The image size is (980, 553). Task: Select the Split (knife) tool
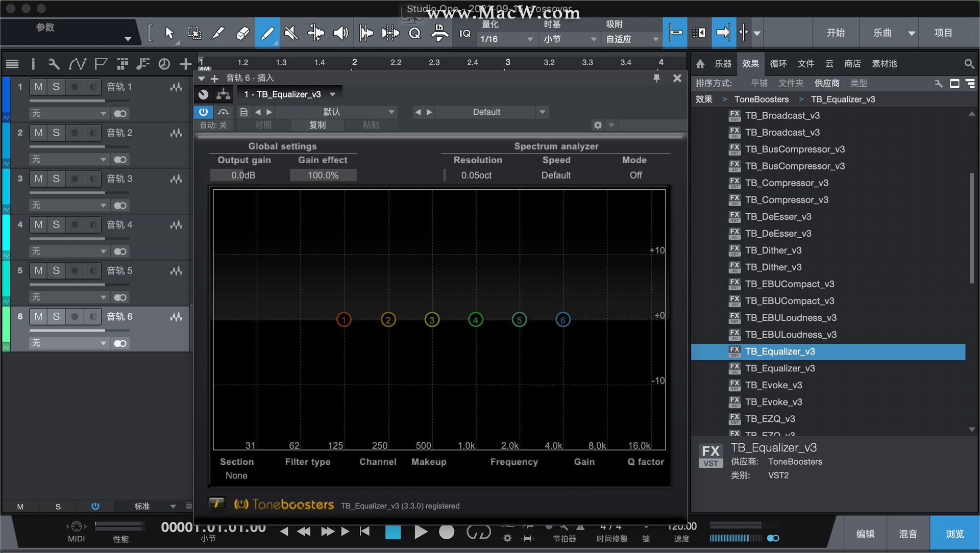218,33
